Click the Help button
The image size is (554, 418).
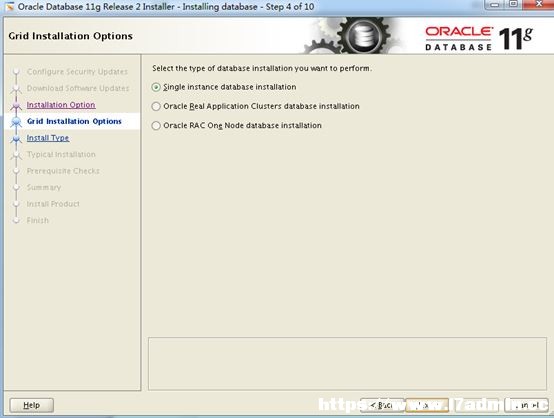pyautogui.click(x=31, y=405)
